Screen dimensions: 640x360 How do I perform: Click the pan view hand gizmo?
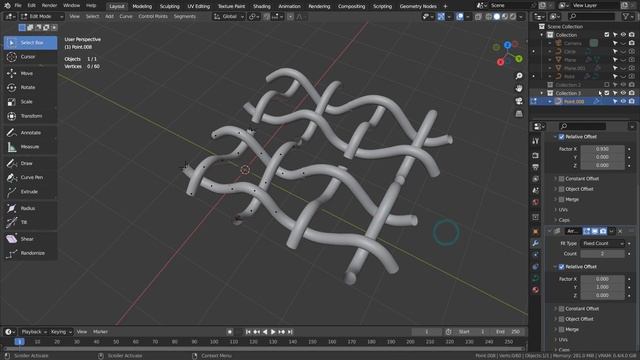click(519, 88)
